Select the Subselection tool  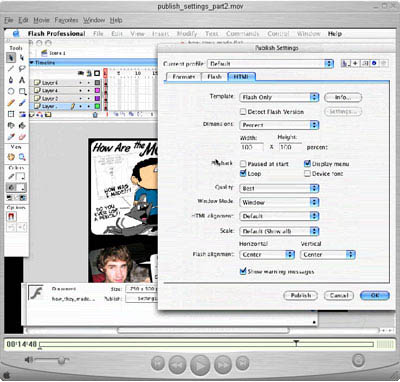tap(22, 58)
